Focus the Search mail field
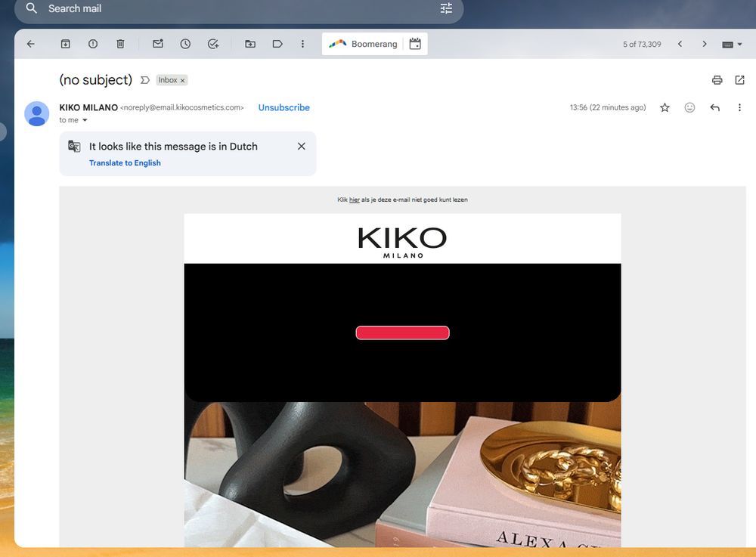Image resolution: width=756 pixels, height=557 pixels. (x=239, y=8)
